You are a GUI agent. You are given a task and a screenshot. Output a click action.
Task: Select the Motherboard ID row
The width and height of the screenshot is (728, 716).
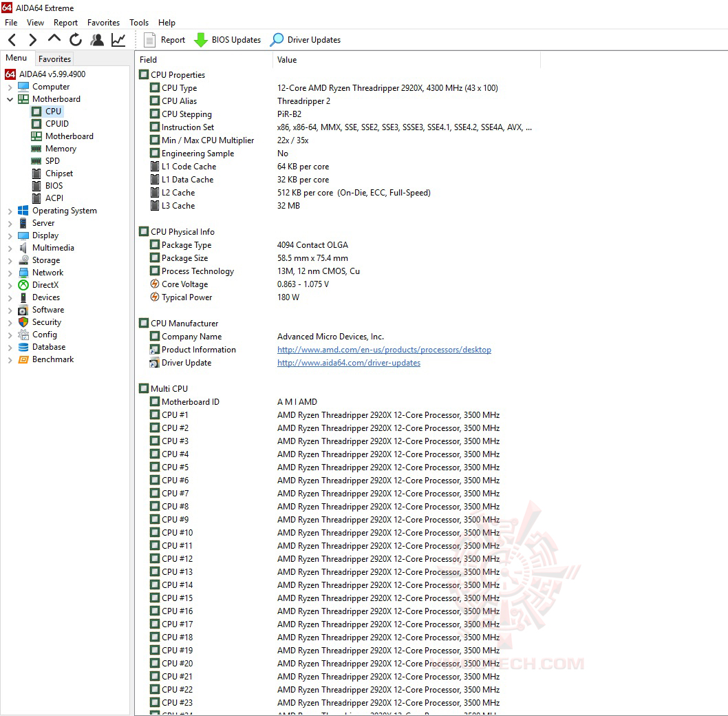[233, 401]
